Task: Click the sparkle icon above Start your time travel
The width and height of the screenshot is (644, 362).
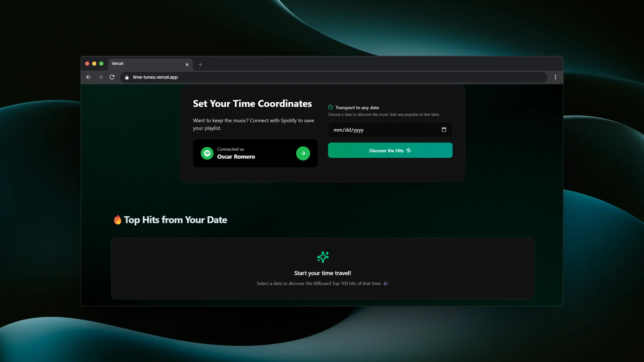Action: point(323,257)
